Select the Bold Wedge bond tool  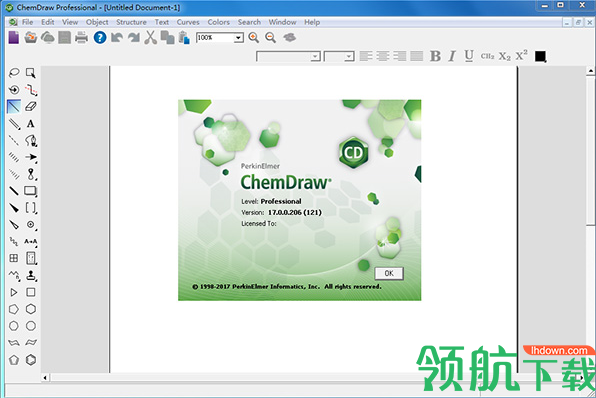(14, 208)
